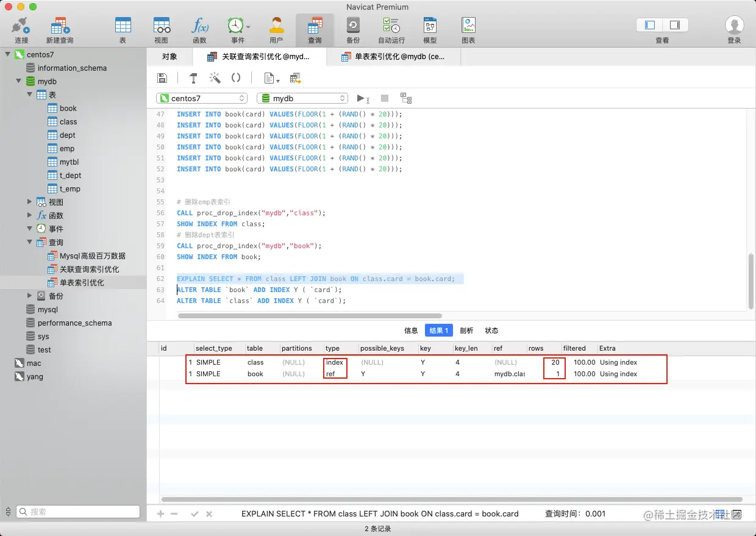
Task: Open the 状态 status result tab
Action: [x=491, y=331]
